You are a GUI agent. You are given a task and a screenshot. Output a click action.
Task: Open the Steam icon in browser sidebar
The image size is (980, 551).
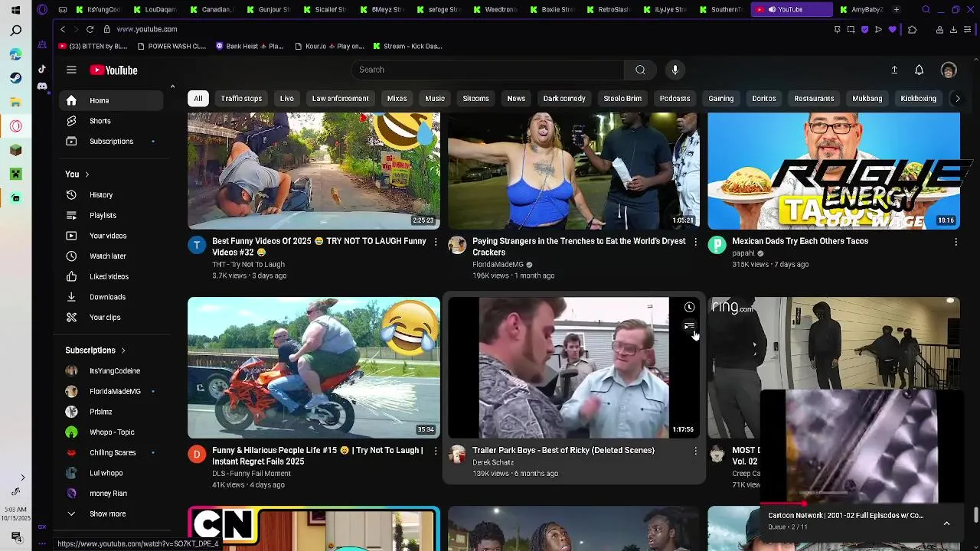tap(15, 78)
